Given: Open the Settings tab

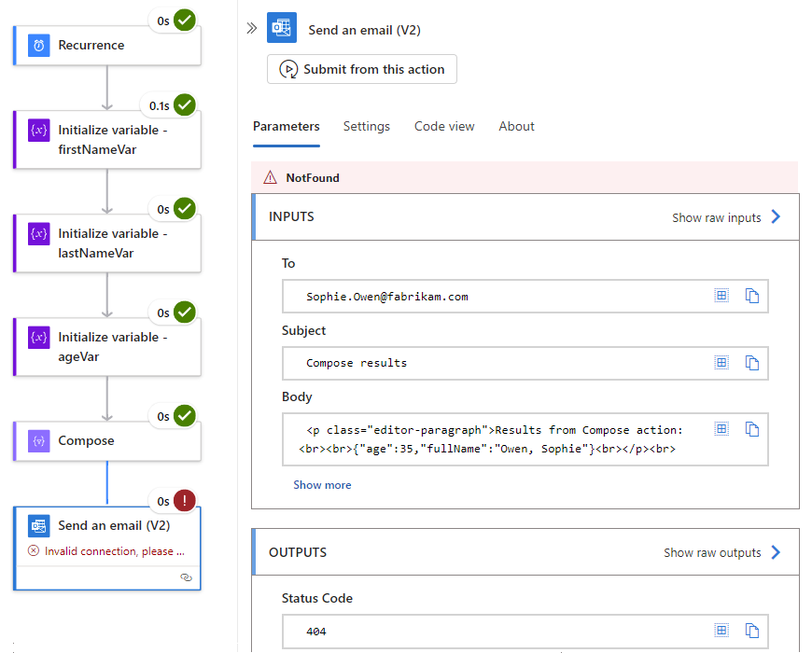Looking at the screenshot, I should pos(366,126).
